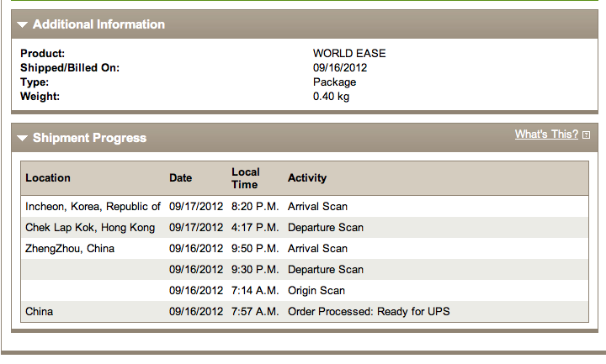Click the WORLD EASE product value
606x364 pixels.
[349, 53]
